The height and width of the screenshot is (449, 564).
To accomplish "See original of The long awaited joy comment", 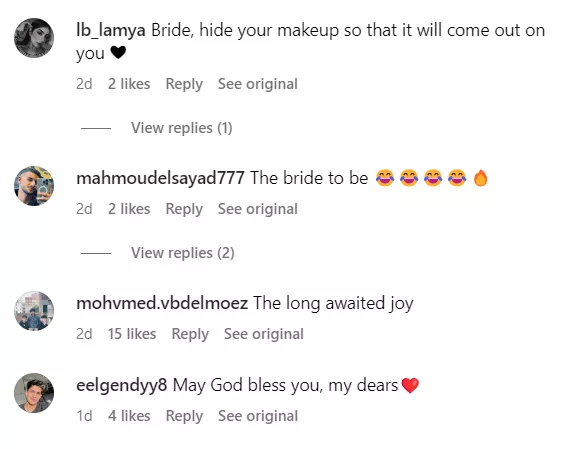I will click(264, 334).
